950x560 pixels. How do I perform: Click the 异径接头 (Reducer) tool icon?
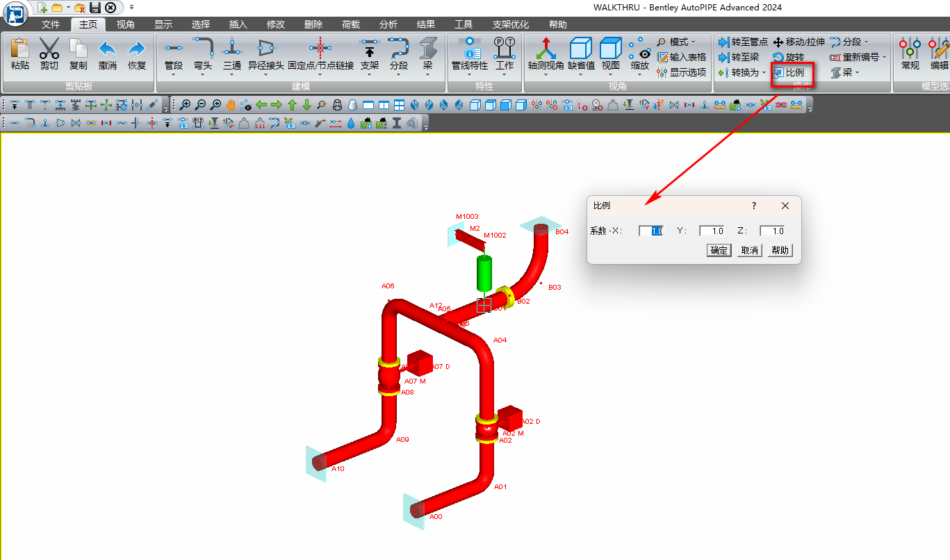pyautogui.click(x=265, y=49)
